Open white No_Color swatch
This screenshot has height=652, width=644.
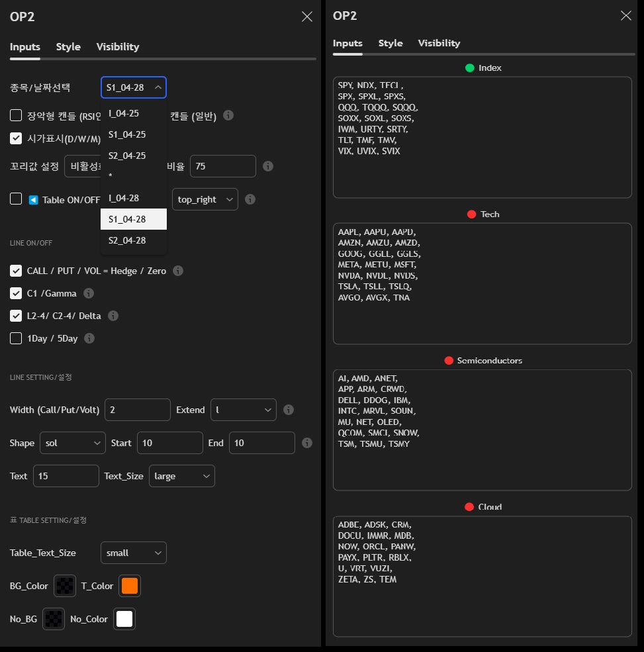pyautogui.click(x=124, y=619)
